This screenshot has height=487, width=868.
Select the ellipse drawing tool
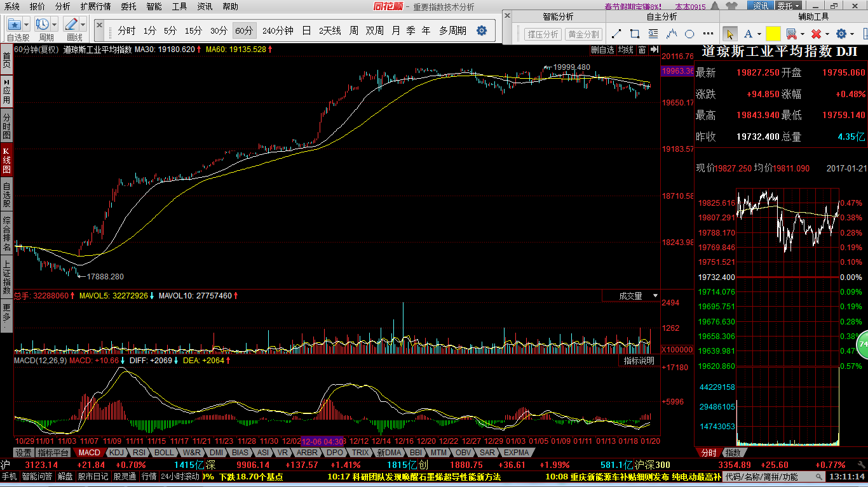689,34
